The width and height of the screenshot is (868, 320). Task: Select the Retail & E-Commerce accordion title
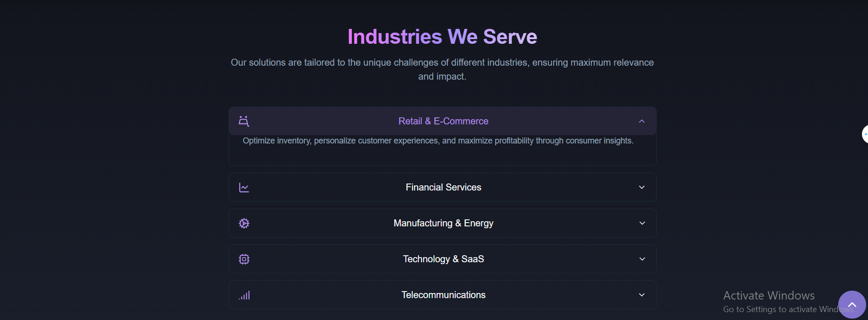click(x=443, y=121)
